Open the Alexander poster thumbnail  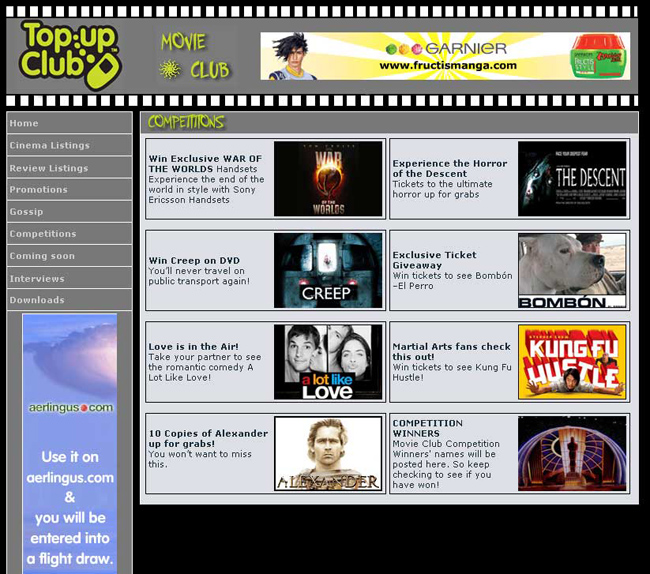click(x=328, y=453)
